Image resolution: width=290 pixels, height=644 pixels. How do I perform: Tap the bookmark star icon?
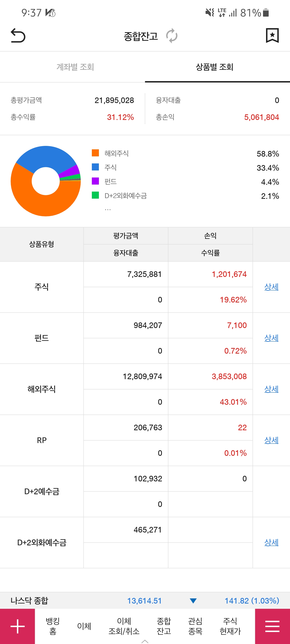coord(272,35)
